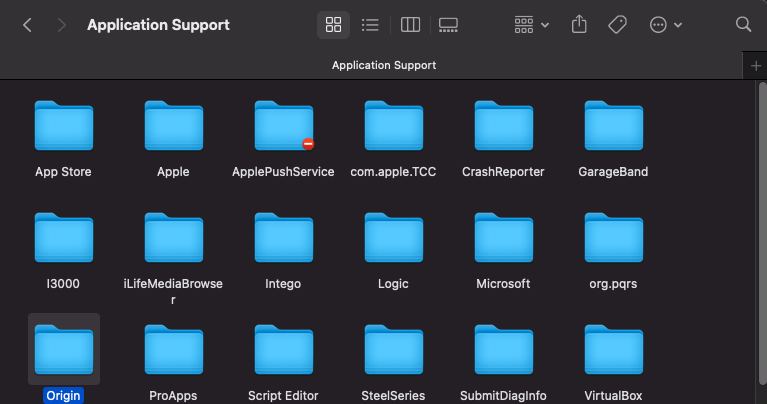Select the Microsoft folder
Screen dimensions: 767x404
pos(503,240)
